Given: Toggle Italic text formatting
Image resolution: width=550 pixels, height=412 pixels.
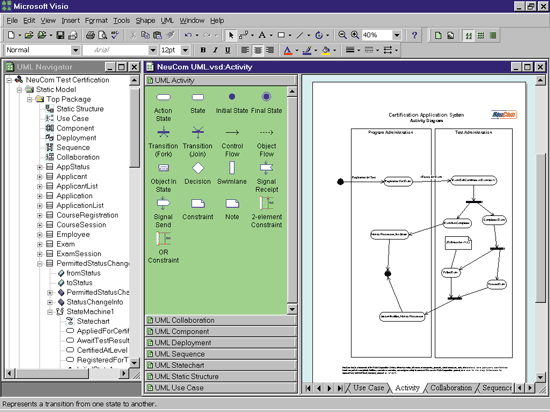Looking at the screenshot, I should [x=215, y=50].
